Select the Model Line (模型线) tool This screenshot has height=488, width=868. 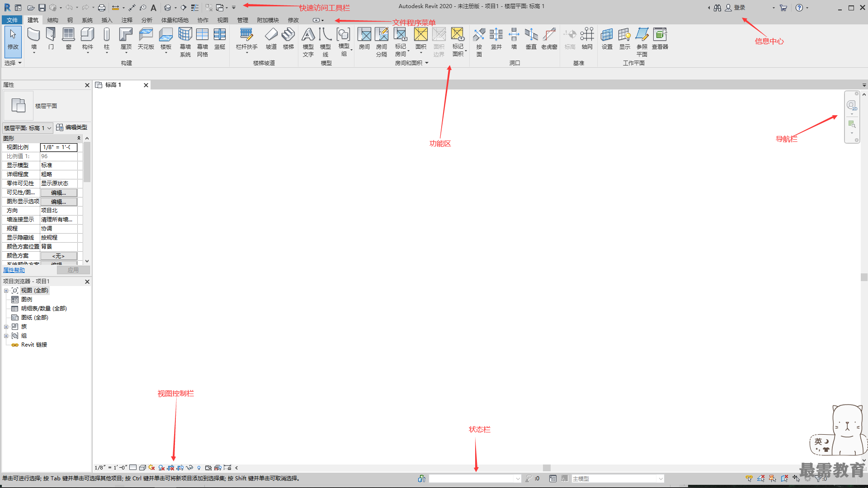click(325, 42)
